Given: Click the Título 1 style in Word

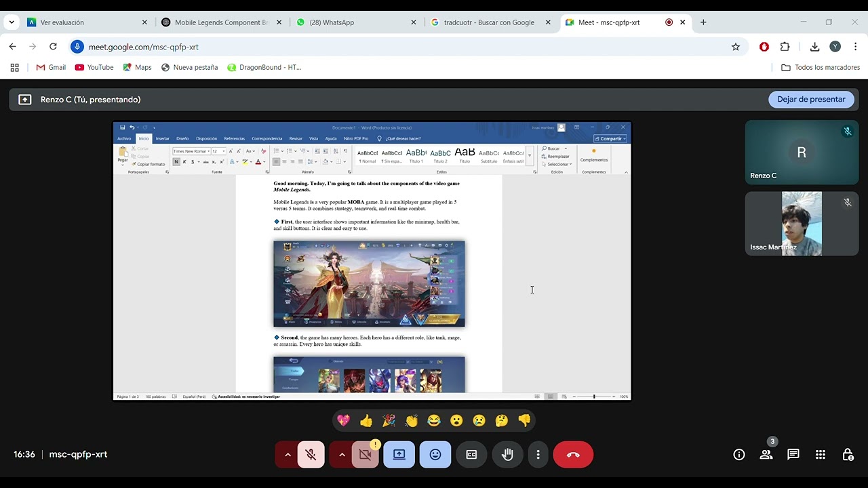Looking at the screenshot, I should [x=416, y=155].
